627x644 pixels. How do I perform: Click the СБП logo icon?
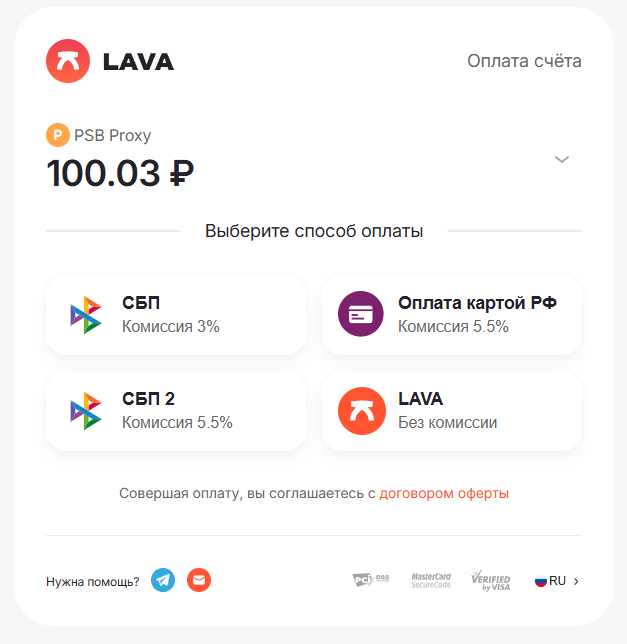85,315
